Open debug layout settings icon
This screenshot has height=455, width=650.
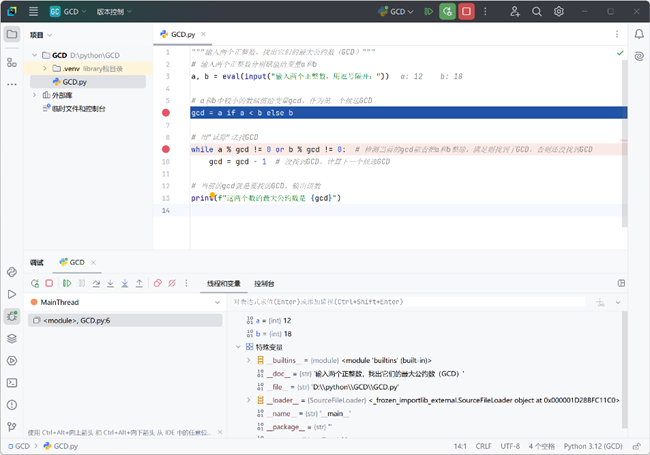pyautogui.click(x=621, y=283)
